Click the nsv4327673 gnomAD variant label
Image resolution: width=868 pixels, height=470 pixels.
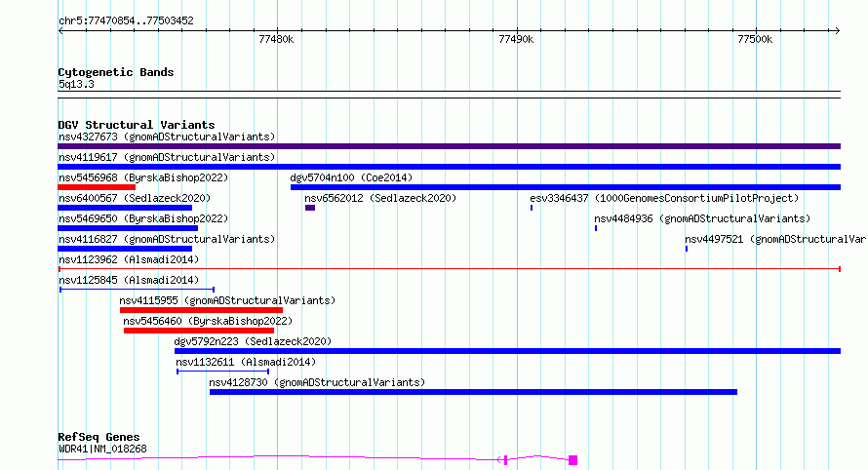coord(167,137)
